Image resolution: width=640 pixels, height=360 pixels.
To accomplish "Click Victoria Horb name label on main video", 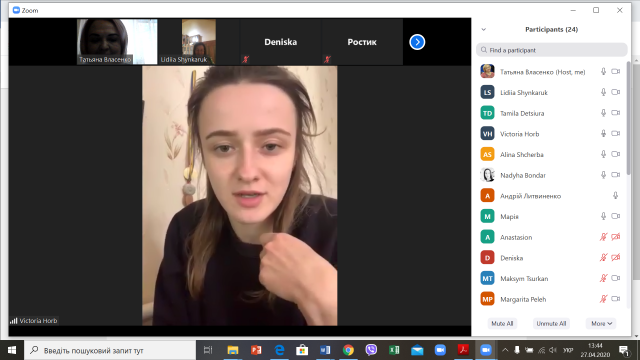I will click(38, 321).
